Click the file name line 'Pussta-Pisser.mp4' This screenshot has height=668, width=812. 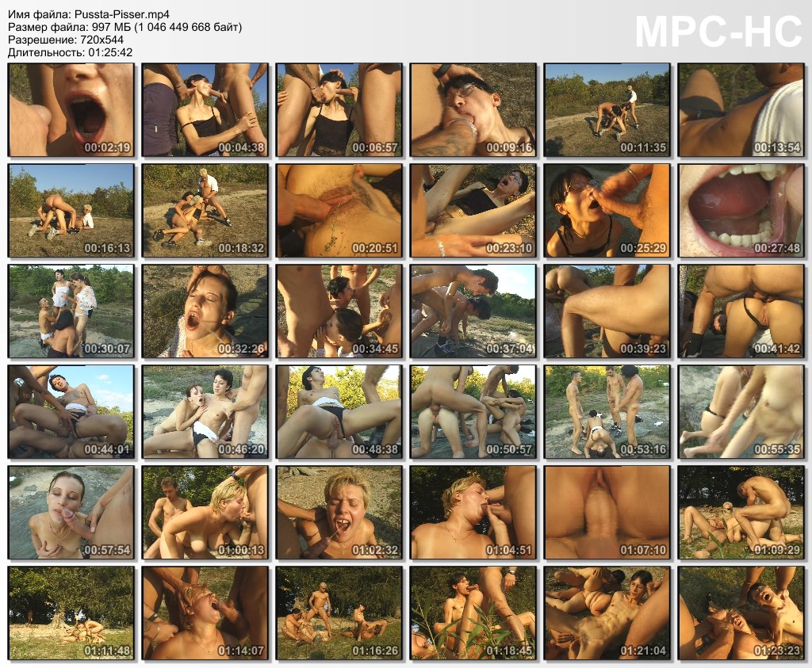click(x=89, y=14)
